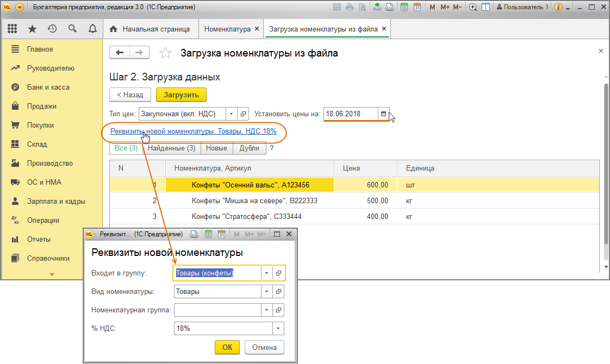The height and width of the screenshot is (364, 610).
Task: Confirm the dialog with OK
Action: (227, 348)
